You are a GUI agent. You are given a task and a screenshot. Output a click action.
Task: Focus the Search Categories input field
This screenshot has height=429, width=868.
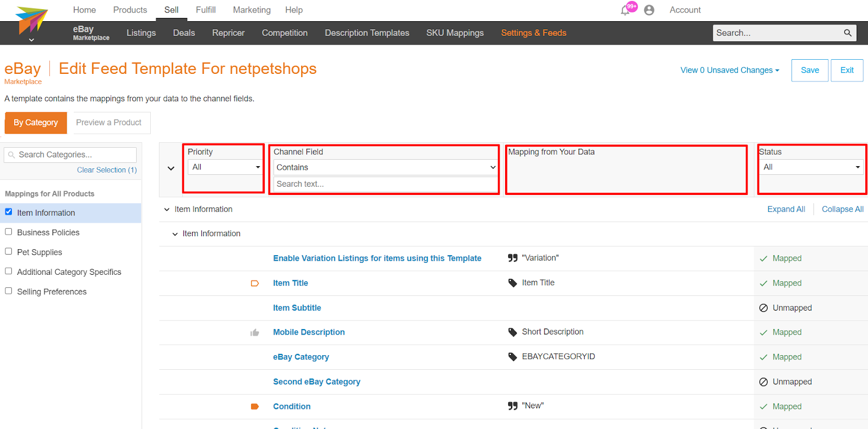[71, 155]
